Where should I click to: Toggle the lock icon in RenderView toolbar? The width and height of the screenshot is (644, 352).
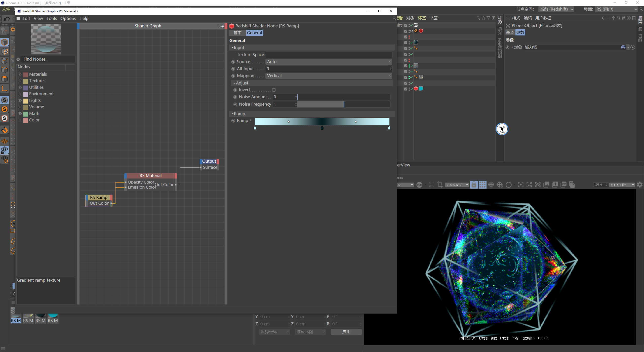pyautogui.click(x=474, y=185)
